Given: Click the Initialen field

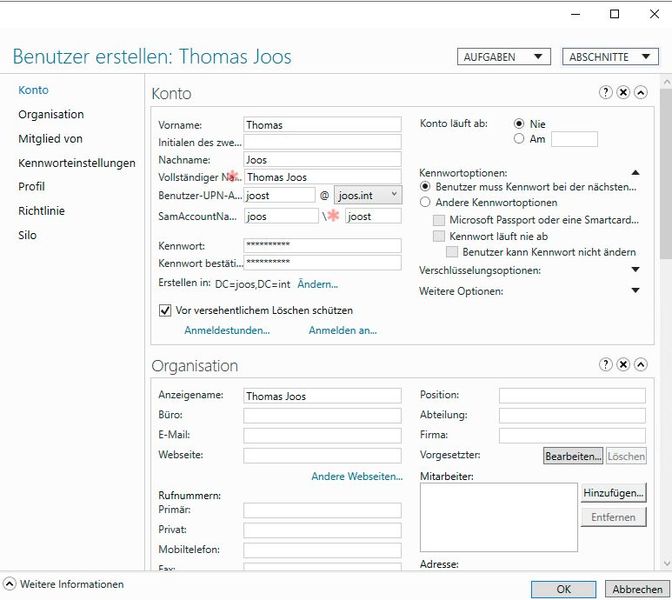Looking at the screenshot, I should (x=322, y=142).
